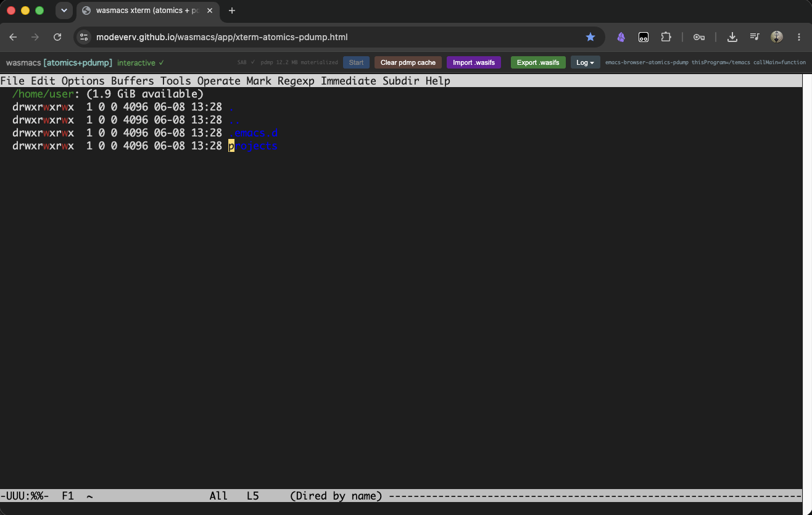The image size is (812, 515).
Task: Open the Tools menu in Emacs
Action: pyautogui.click(x=176, y=81)
